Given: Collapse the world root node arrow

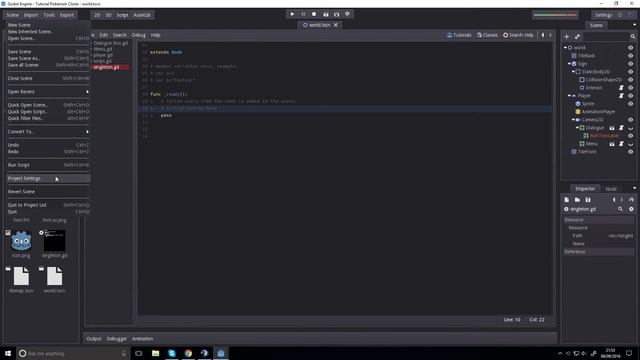Looking at the screenshot, I should (x=565, y=48).
